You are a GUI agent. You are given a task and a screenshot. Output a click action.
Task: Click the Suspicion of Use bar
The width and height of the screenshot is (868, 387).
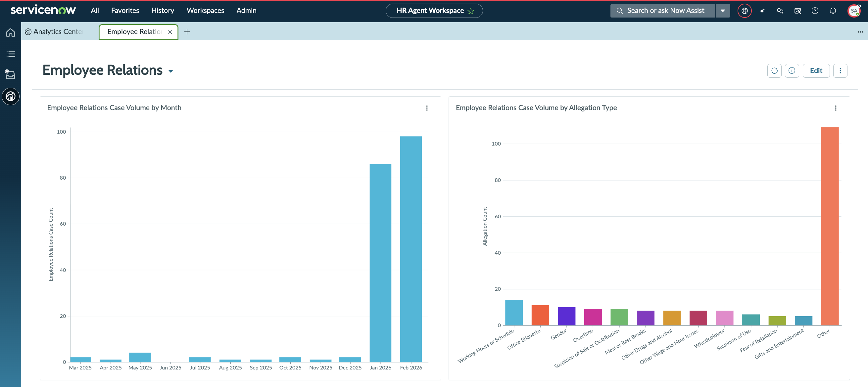pos(751,320)
